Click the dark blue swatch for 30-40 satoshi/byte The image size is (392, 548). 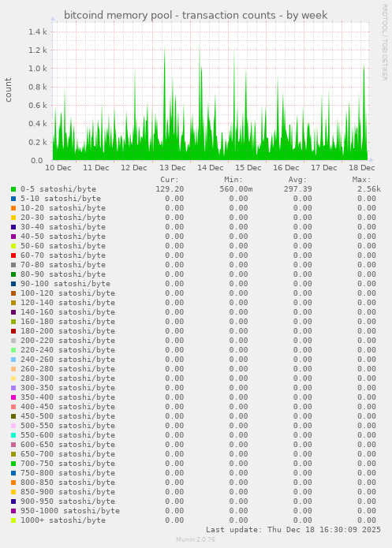pos(13,227)
